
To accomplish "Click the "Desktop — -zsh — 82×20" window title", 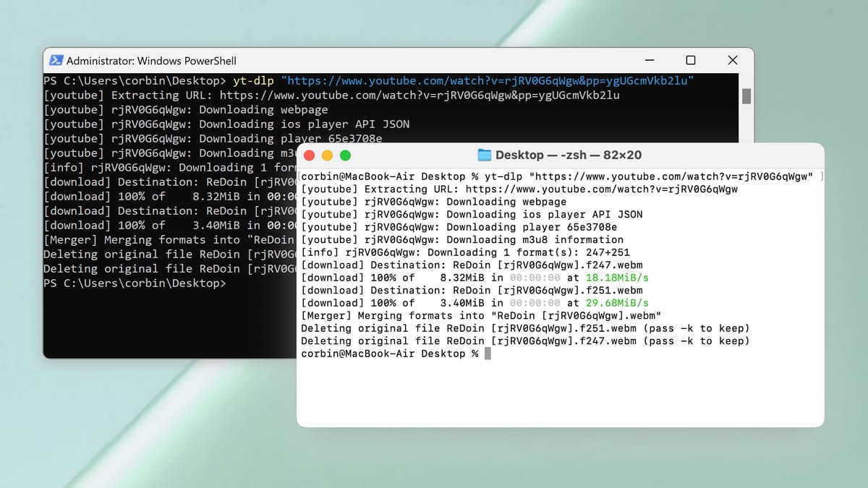I will coord(568,155).
